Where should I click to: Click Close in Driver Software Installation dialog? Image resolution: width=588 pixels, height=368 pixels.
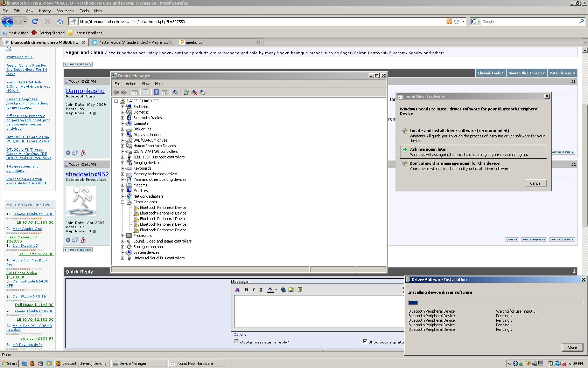pos(572,347)
